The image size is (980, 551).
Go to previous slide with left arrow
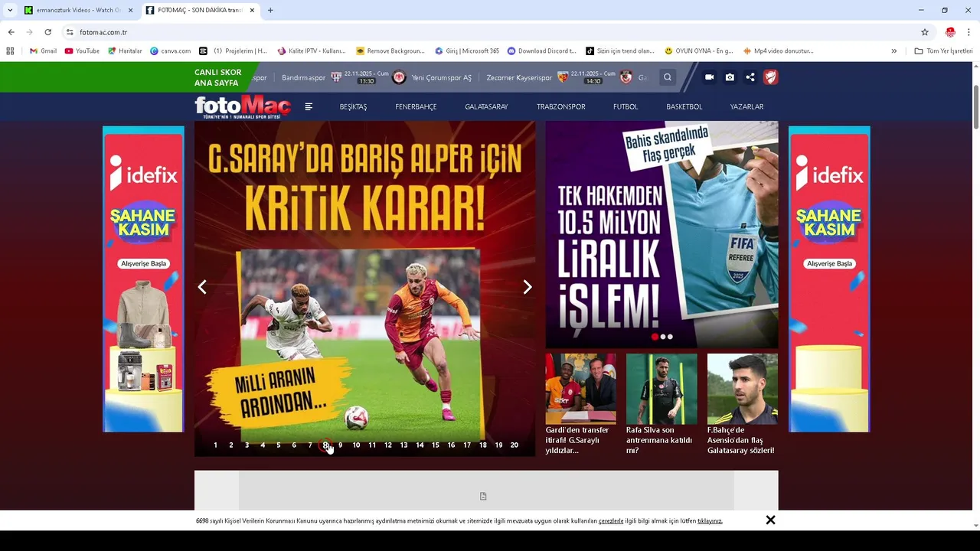click(x=202, y=287)
